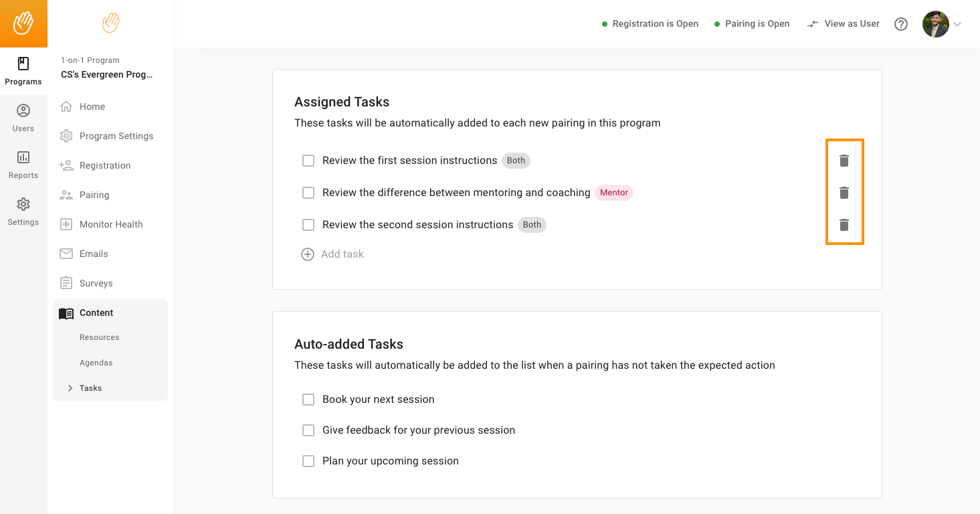This screenshot has height=514, width=980.
Task: Check Review the second session instructions
Action: click(308, 225)
